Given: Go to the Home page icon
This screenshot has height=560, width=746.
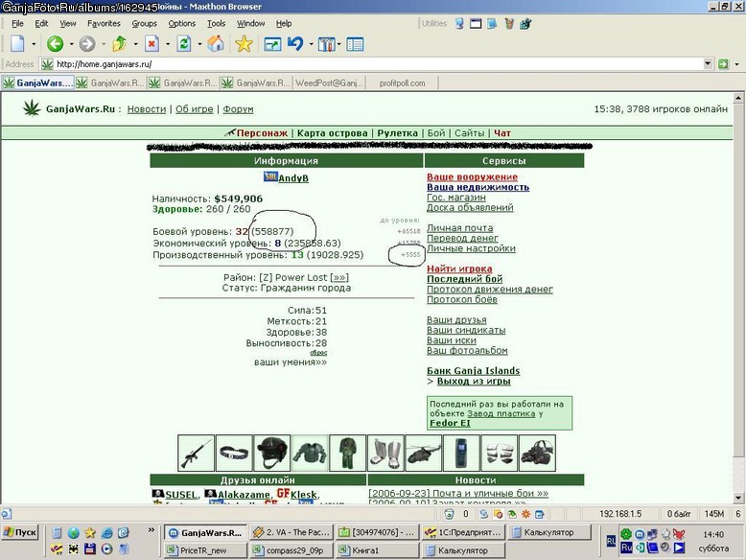Looking at the screenshot, I should click(x=216, y=44).
